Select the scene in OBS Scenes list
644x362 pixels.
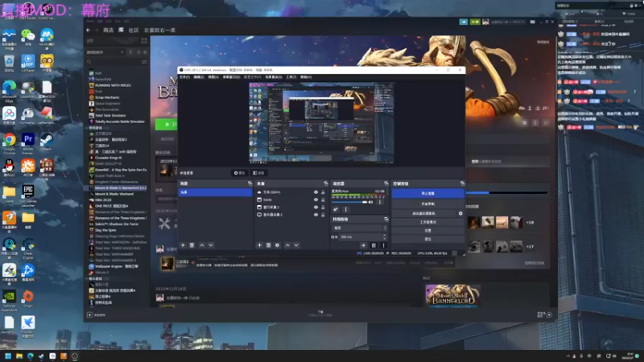point(215,192)
